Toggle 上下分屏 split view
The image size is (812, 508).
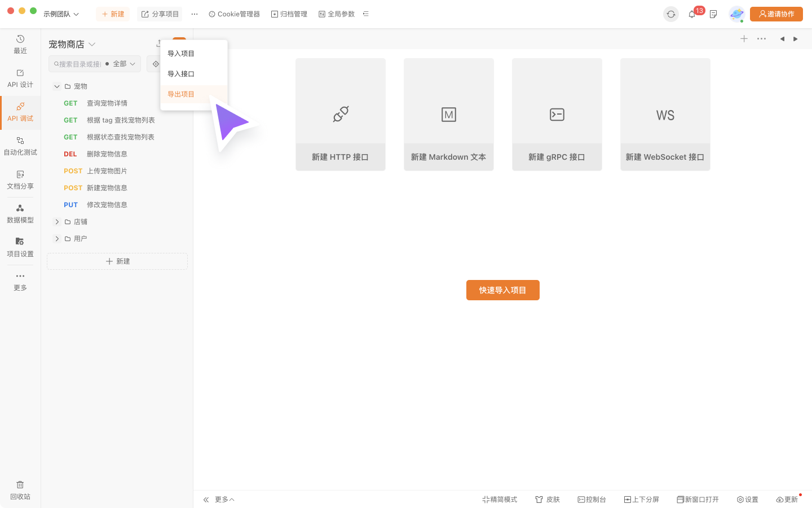coord(642,500)
